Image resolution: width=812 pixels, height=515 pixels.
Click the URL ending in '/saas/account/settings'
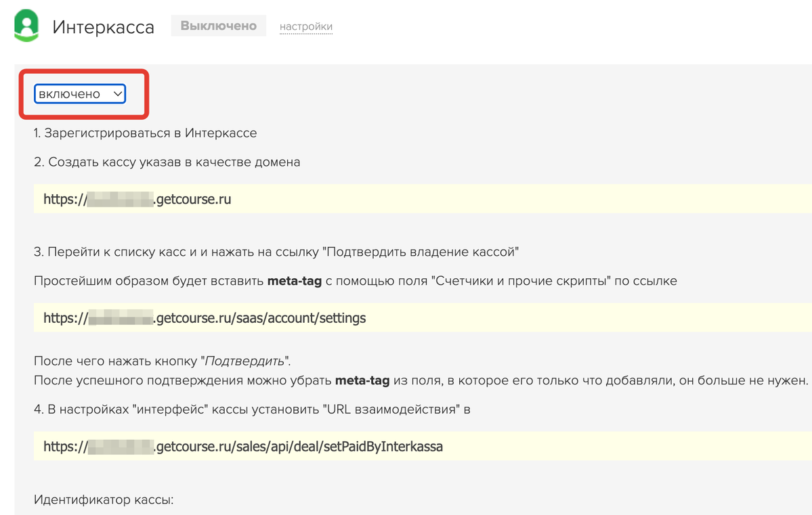[x=205, y=318]
